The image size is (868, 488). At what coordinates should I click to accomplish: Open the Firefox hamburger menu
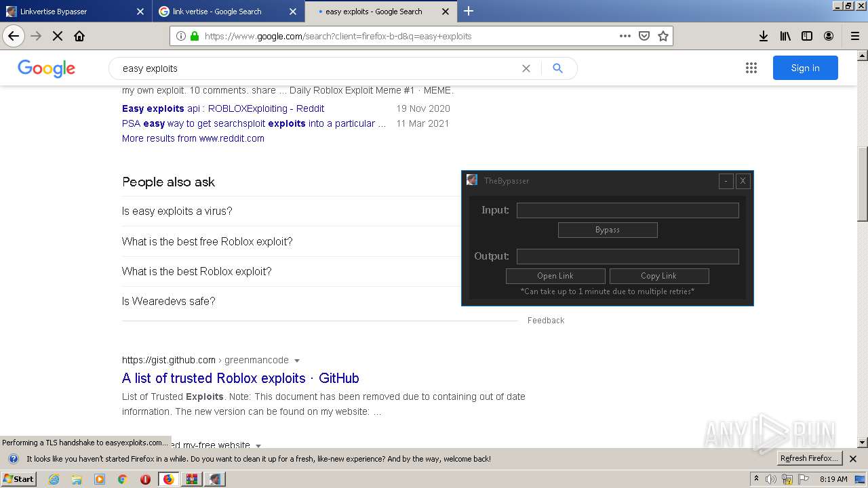[854, 36]
